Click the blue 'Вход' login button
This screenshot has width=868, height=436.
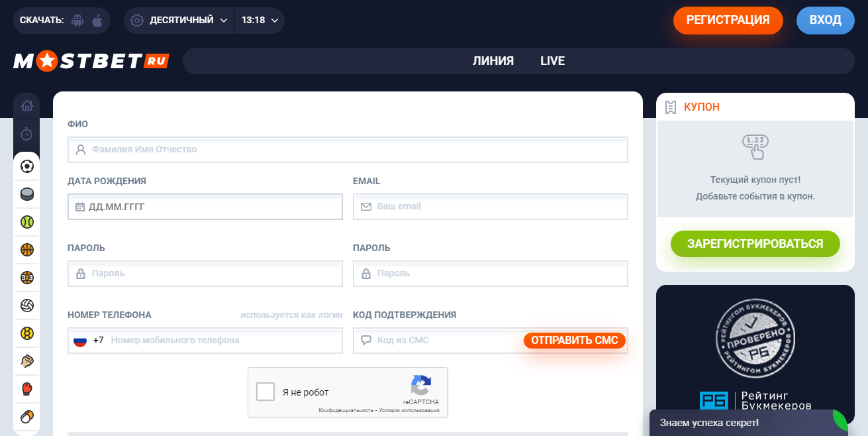click(x=825, y=21)
